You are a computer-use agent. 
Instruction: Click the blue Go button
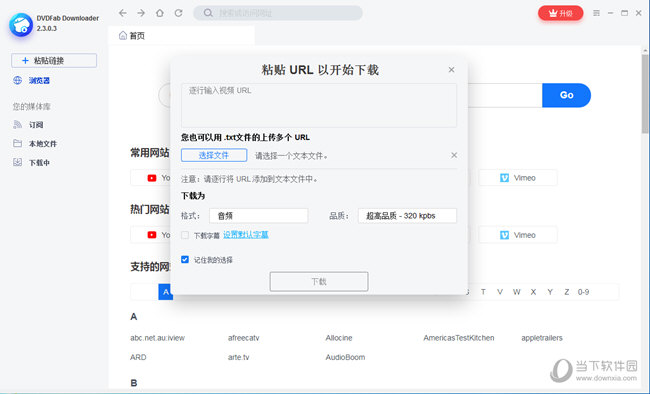(566, 95)
